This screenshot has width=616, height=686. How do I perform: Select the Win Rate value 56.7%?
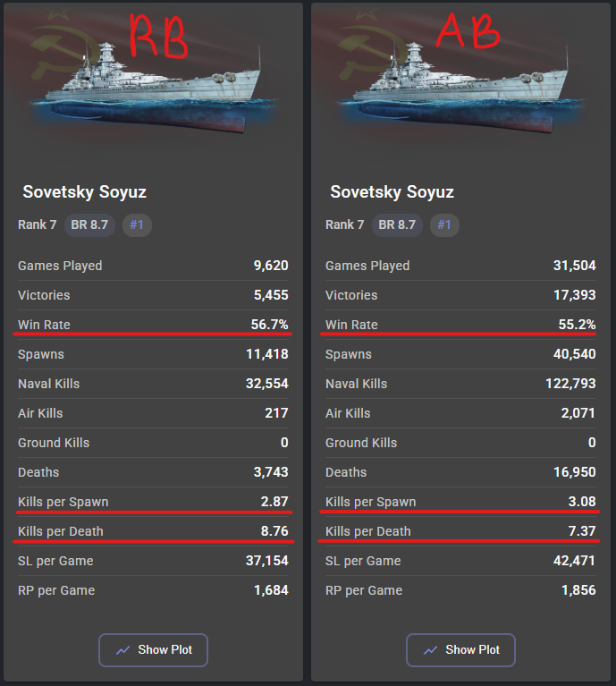pos(269,325)
